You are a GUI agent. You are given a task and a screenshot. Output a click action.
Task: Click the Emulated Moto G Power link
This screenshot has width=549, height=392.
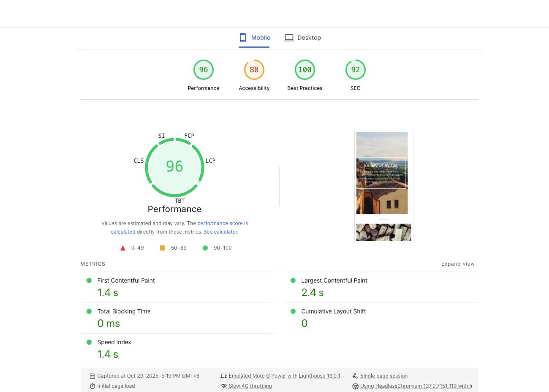284,376
